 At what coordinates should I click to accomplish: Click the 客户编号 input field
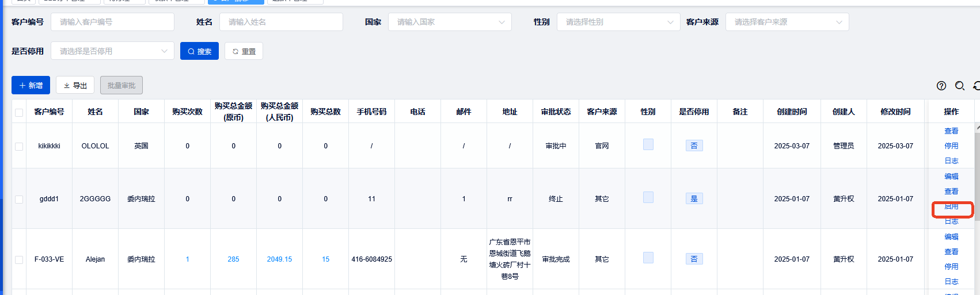point(112,22)
